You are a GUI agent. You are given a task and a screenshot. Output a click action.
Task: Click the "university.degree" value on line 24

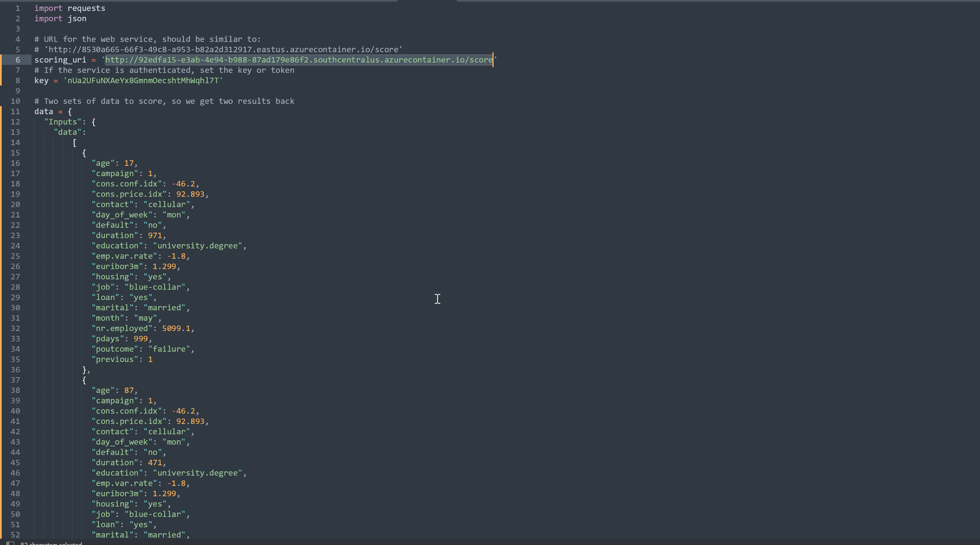tap(197, 246)
